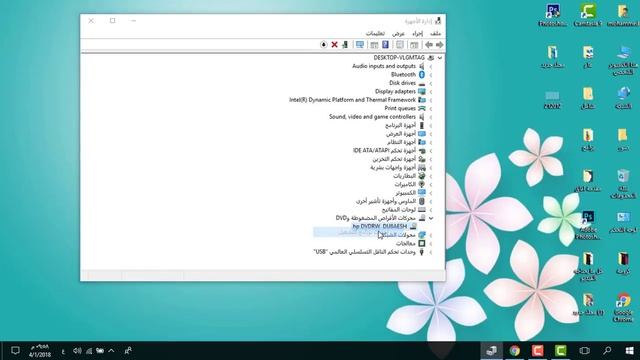Click the computer category icon (الكمبيوتر)
Viewport: 640px width, 360px height.
point(422,193)
